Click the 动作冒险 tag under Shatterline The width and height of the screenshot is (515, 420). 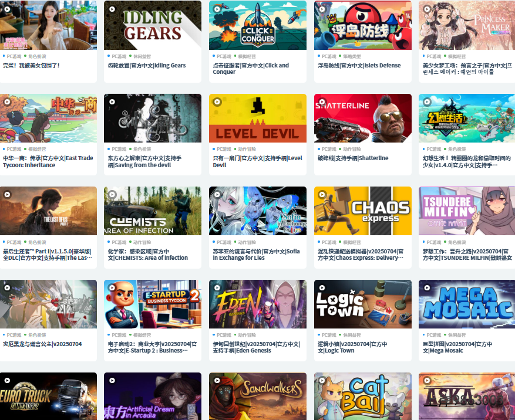pyautogui.click(x=352, y=150)
